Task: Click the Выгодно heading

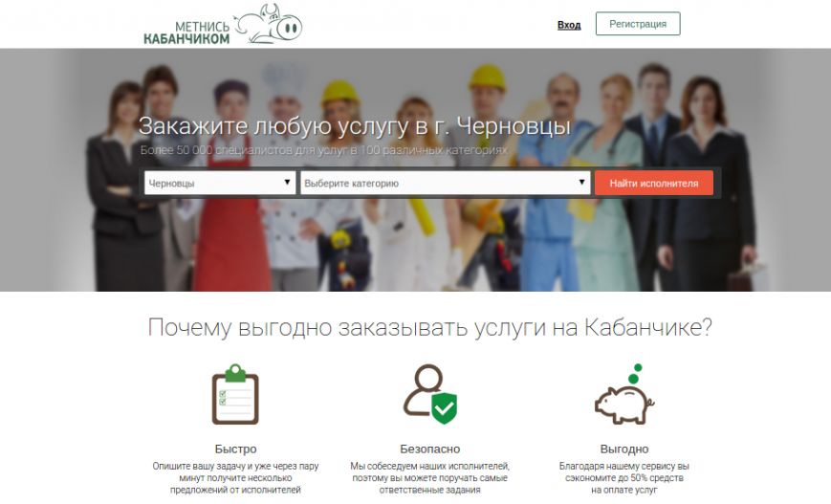Action: [x=624, y=449]
